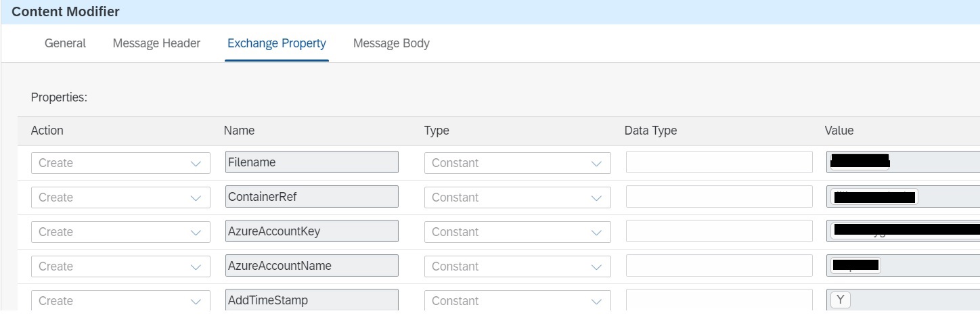980x326 pixels.
Task: Focus the AddTimeStamp name field
Action: [311, 300]
